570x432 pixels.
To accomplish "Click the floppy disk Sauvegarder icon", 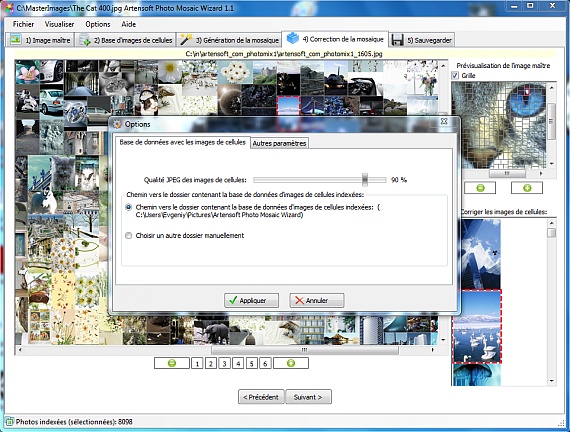I will [x=397, y=40].
